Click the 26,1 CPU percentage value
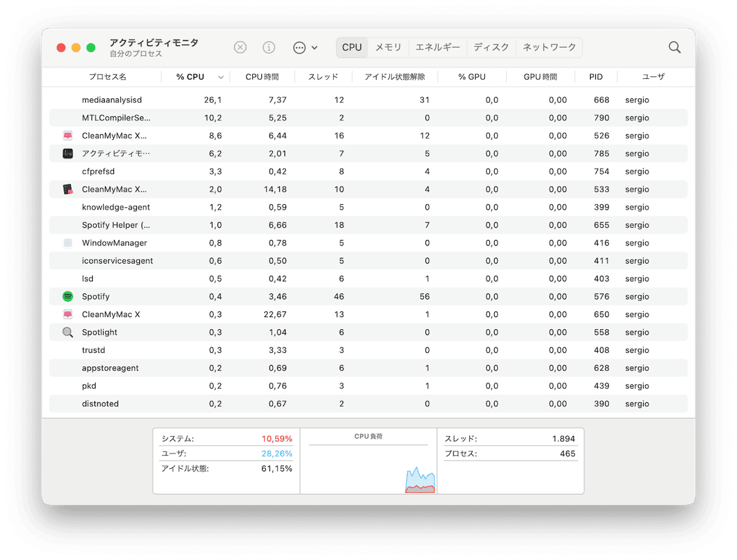Screen dimensions: 737x560 coord(213,100)
